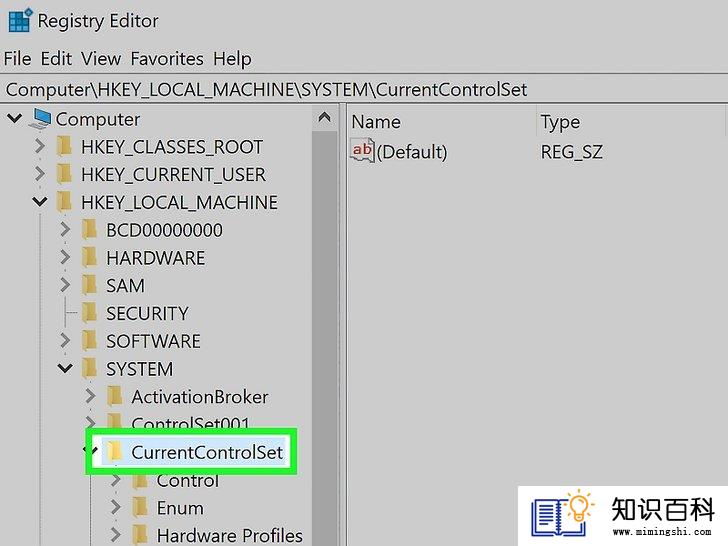Open the Favorites menu

[167, 59]
